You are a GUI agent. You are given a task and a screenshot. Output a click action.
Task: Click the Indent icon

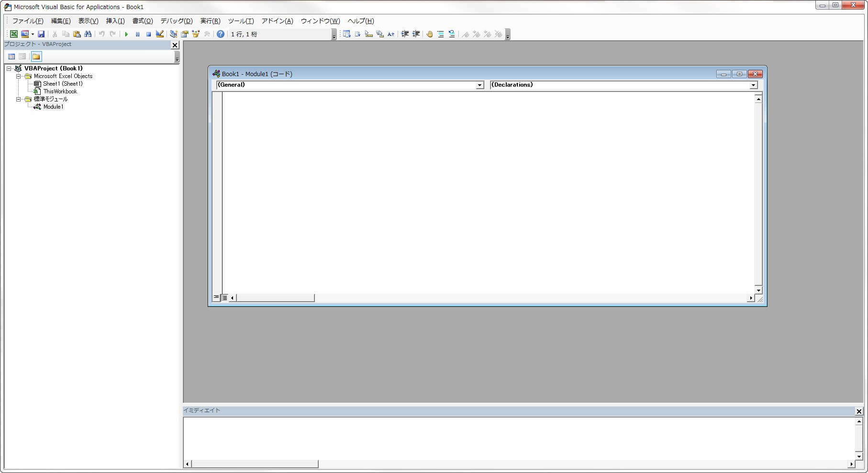point(405,34)
